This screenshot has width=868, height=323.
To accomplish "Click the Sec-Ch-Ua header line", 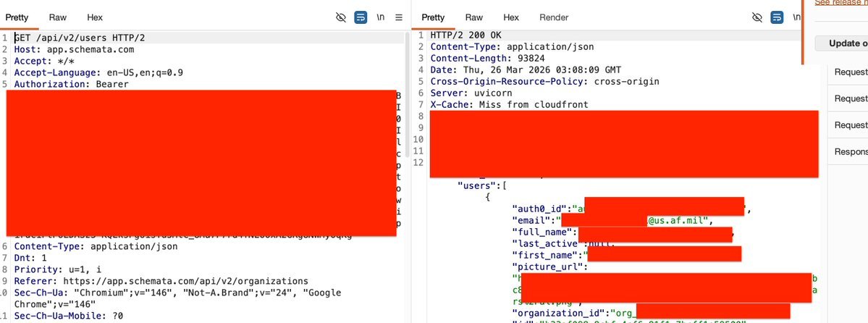I will coord(177,293).
